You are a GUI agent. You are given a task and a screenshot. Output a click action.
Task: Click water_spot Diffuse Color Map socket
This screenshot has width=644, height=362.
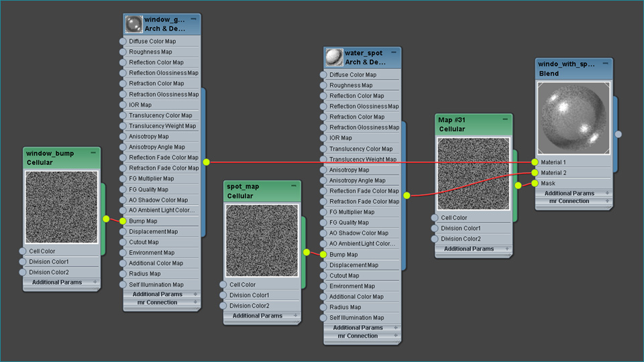pyautogui.click(x=323, y=74)
